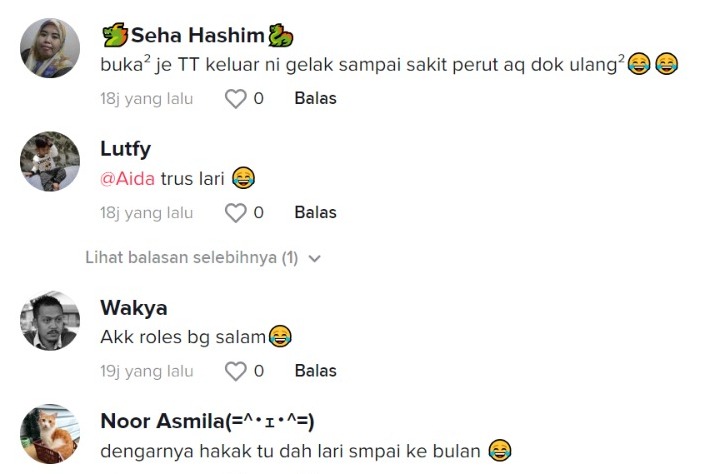This screenshot has width=715, height=474.
Task: Open Noor Asmila's cat avatar
Action: tap(50, 435)
